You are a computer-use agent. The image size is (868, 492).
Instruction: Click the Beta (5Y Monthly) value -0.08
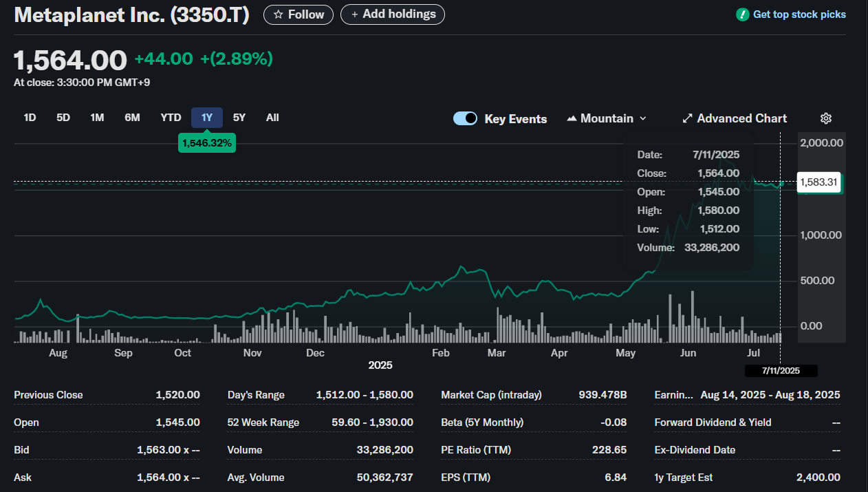click(613, 423)
